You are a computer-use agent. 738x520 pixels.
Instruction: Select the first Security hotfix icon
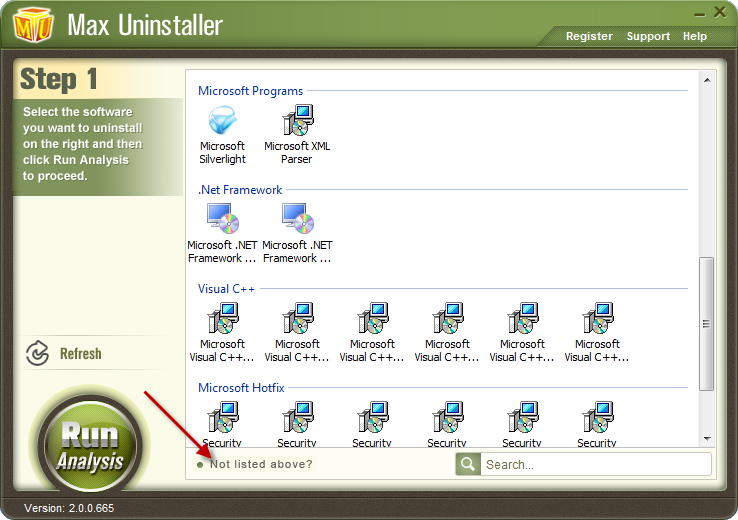tap(223, 417)
